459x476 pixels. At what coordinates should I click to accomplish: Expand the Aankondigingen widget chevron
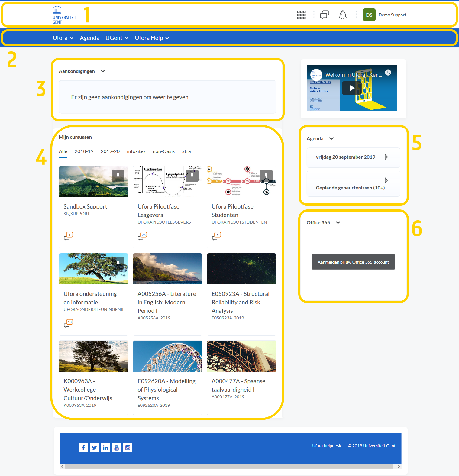pyautogui.click(x=103, y=71)
